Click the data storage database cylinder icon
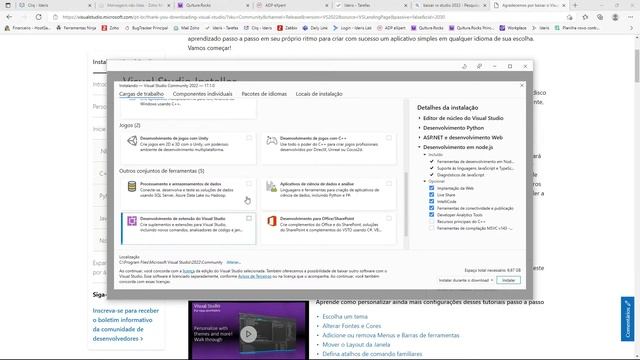640x360 pixels. [132, 187]
